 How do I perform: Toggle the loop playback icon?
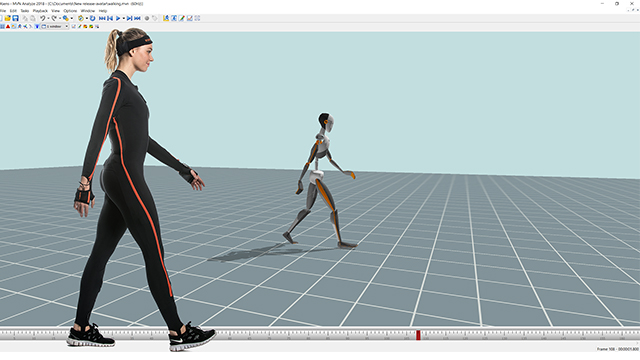93,18
